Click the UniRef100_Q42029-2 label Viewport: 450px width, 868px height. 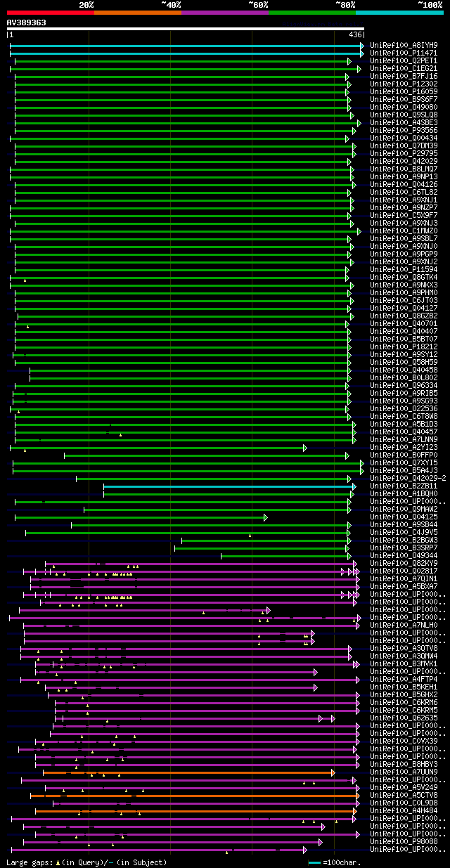pos(409,478)
